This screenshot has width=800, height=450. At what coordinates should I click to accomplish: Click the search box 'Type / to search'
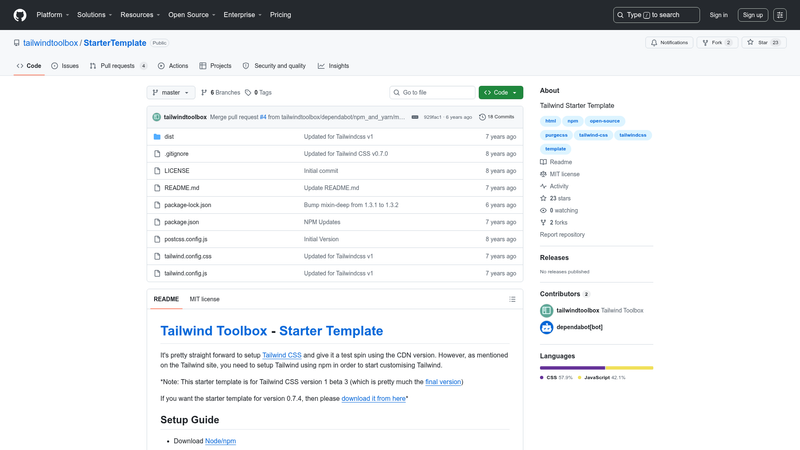[x=656, y=15]
